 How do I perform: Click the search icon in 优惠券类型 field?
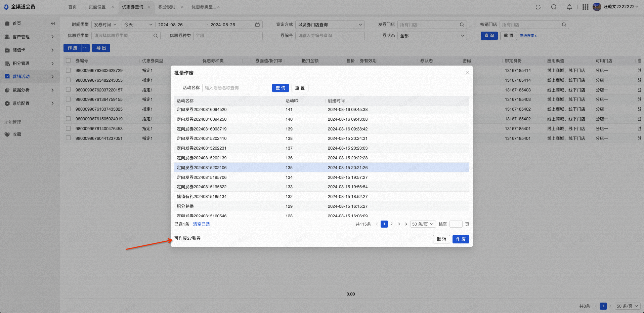tap(156, 36)
